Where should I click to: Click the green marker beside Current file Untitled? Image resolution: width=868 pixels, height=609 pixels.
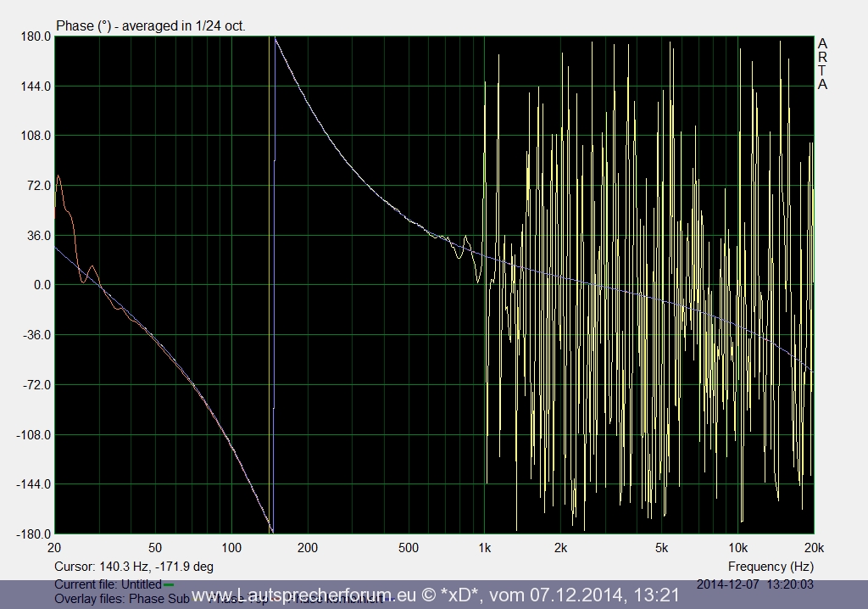tap(169, 584)
